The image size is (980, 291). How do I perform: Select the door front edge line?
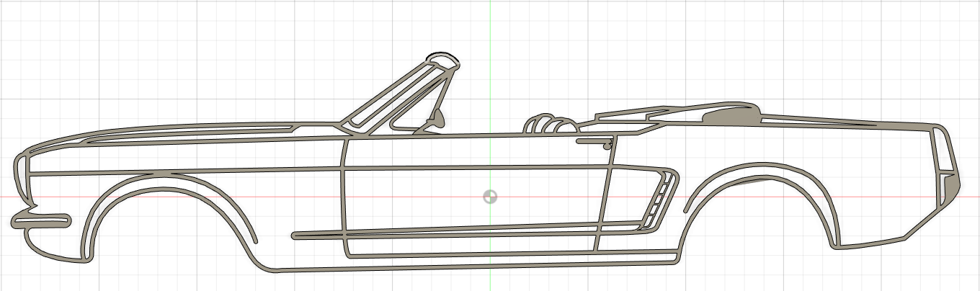tap(344, 194)
